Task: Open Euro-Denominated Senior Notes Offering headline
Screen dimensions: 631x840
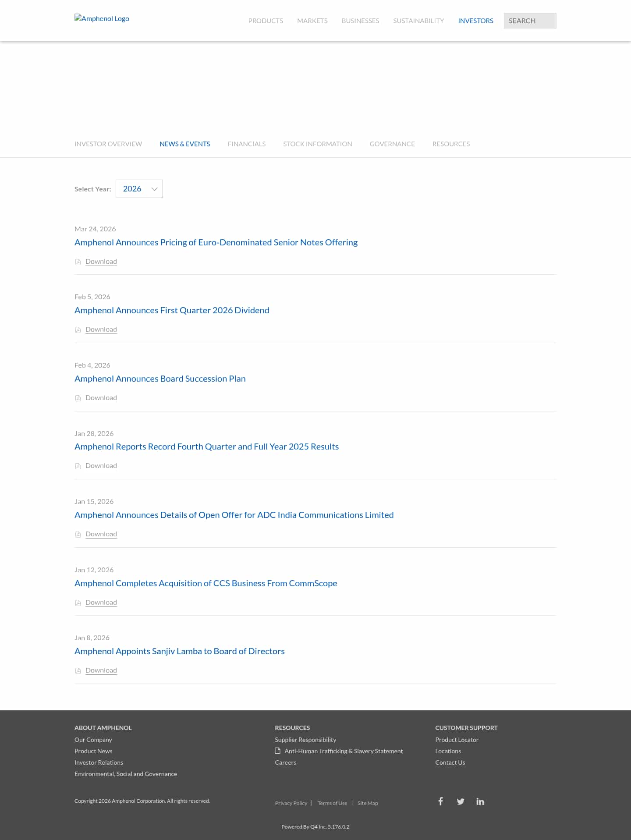Action: tap(216, 242)
